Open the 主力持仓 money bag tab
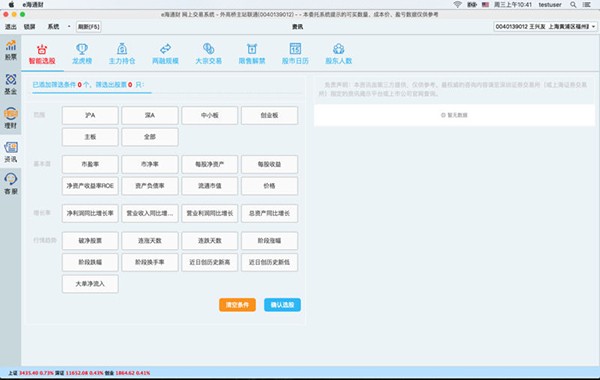 122,54
